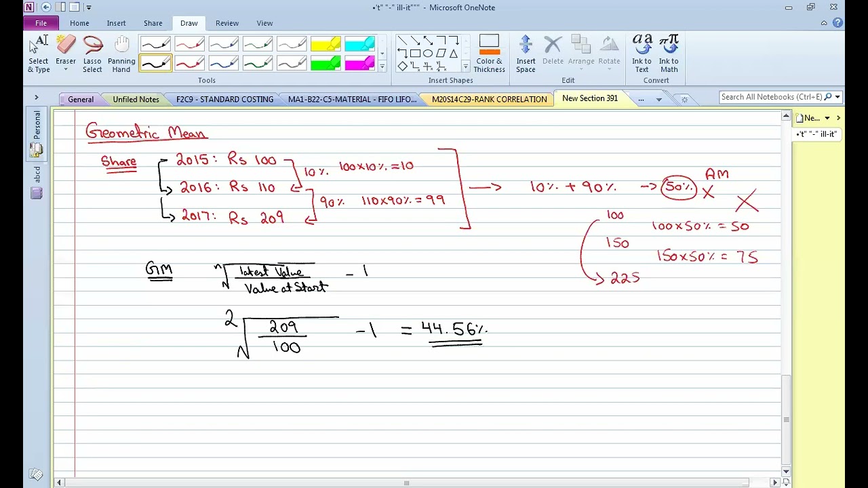Expand the Insert Shapes gallery
The width and height of the screenshot is (868, 488).
coord(466,66)
